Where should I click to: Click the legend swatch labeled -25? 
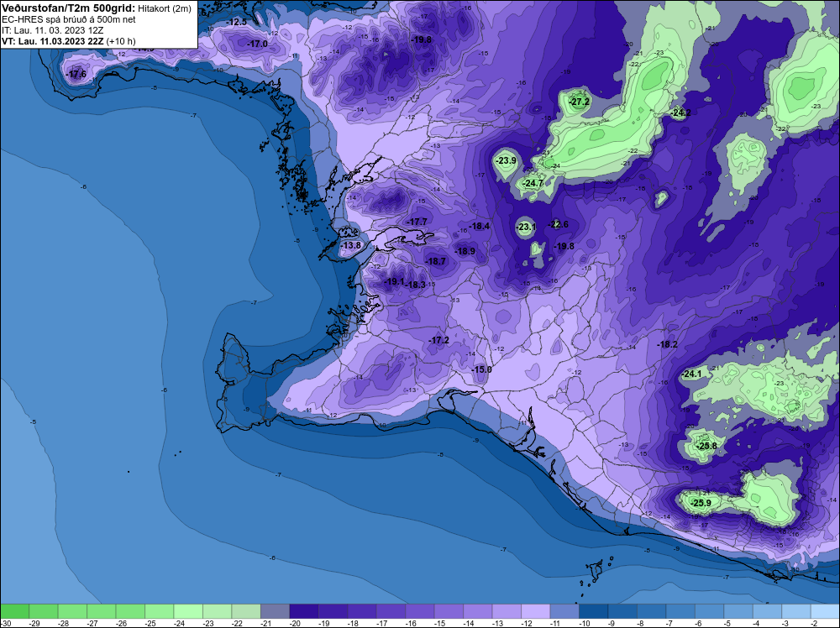[x=159, y=611]
